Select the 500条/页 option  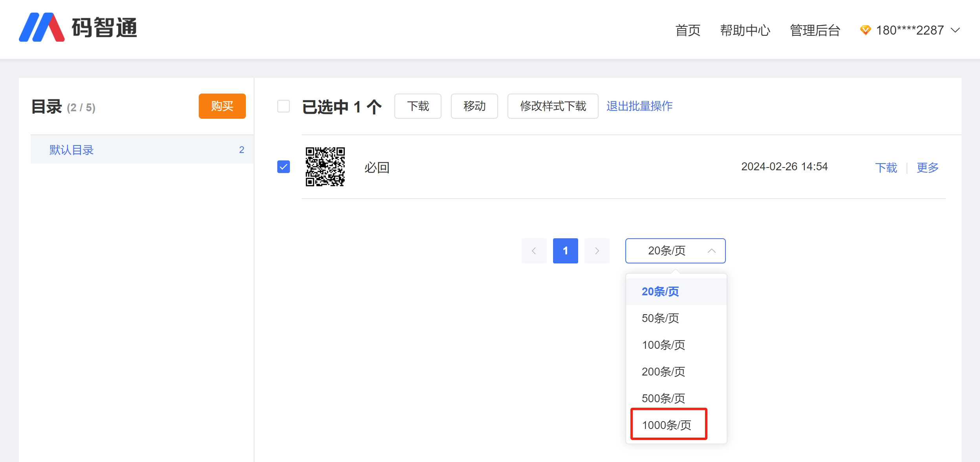tap(663, 398)
